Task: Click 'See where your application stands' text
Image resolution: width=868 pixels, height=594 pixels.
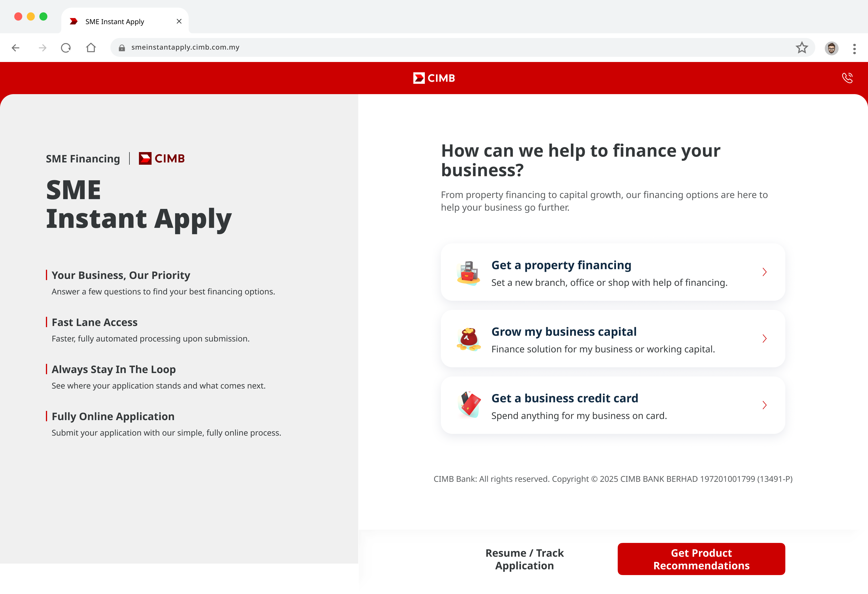Action: [158, 386]
